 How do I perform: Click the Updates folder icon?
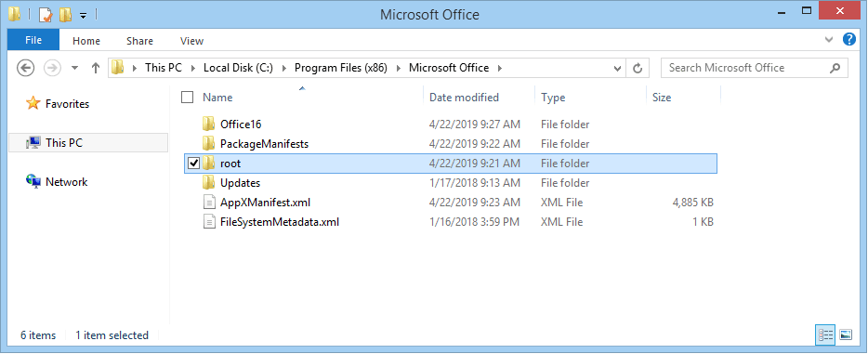209,182
